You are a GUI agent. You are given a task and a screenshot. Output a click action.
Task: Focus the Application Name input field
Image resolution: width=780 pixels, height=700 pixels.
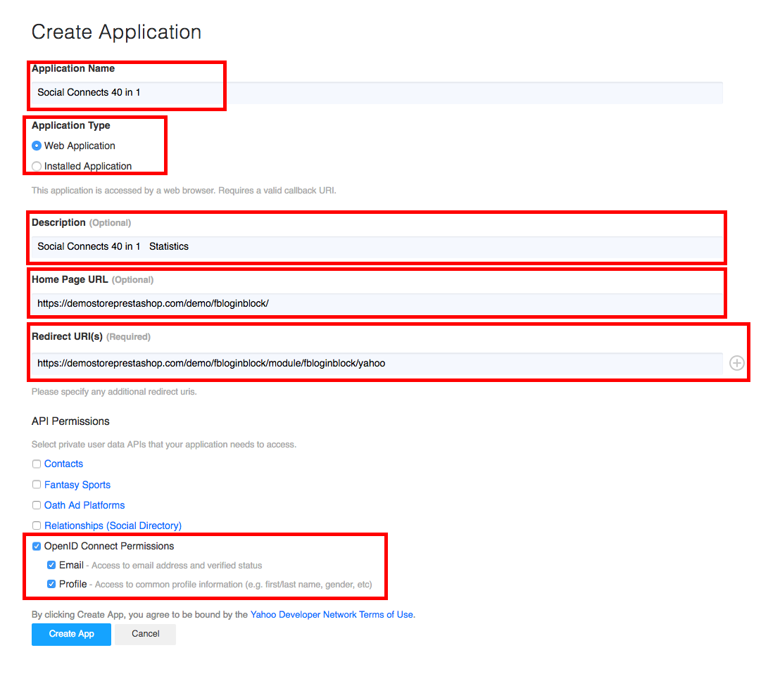(x=377, y=93)
